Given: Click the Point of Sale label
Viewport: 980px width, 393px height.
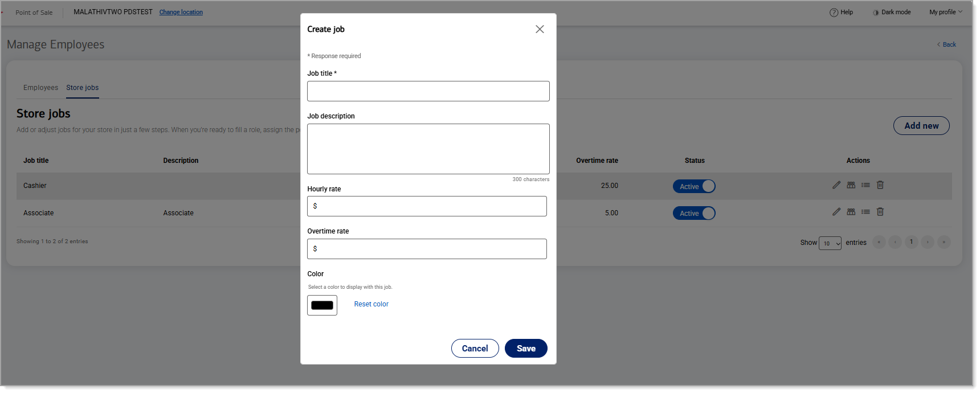Looking at the screenshot, I should [x=34, y=13].
